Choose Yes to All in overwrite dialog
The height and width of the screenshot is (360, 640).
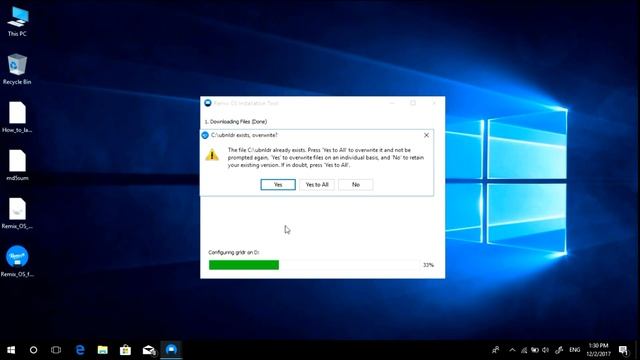point(317,184)
